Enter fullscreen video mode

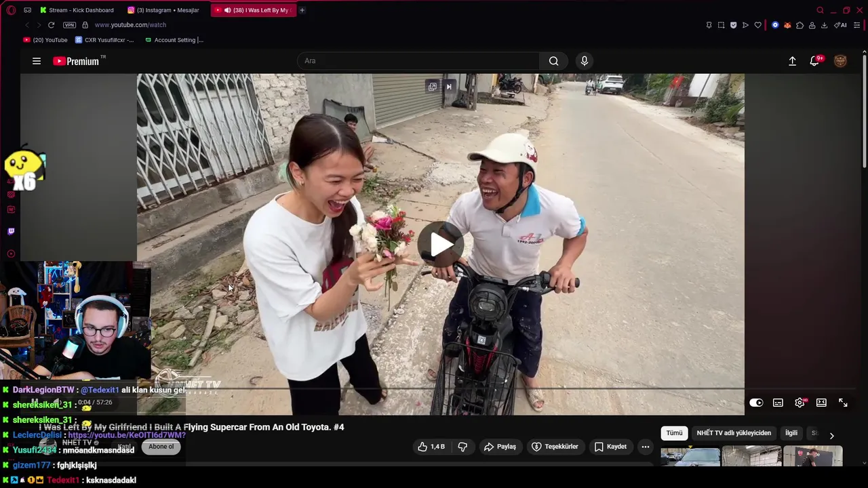click(843, 403)
